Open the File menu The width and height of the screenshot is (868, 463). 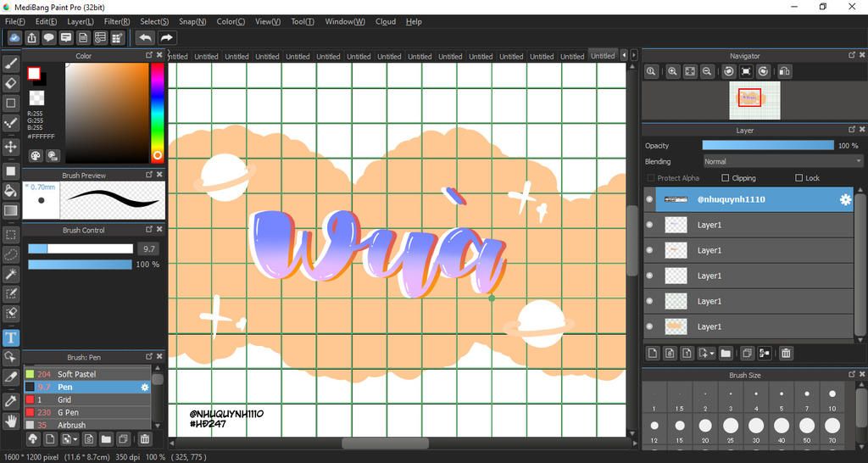coord(15,21)
